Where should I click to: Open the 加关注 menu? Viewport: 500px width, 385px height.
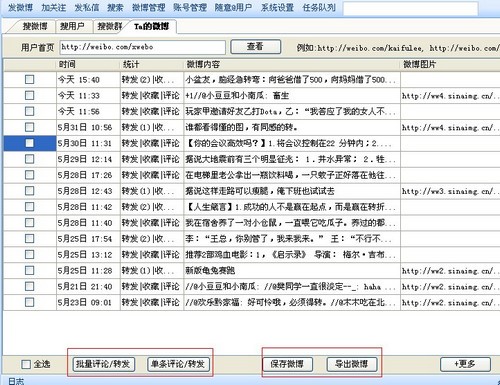53,7
